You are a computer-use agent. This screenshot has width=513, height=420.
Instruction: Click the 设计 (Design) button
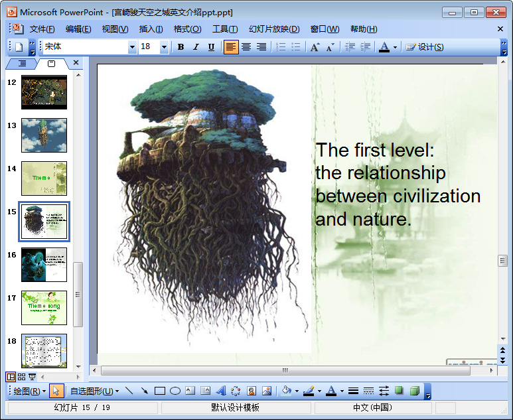point(425,47)
